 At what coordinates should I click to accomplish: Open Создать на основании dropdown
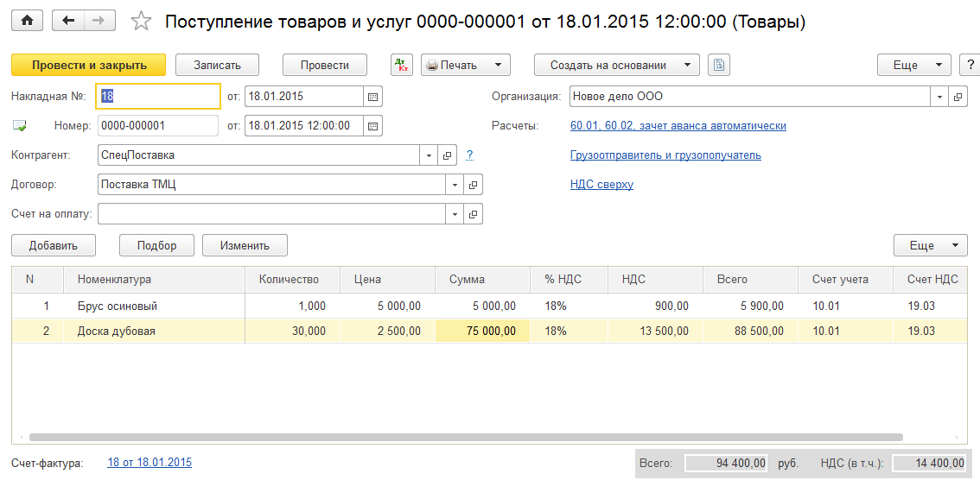(x=616, y=65)
